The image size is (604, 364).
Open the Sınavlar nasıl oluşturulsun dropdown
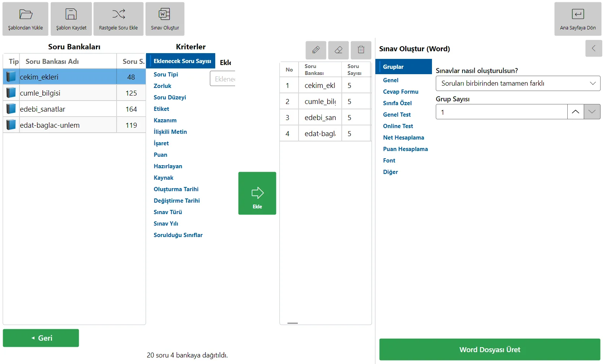518,83
